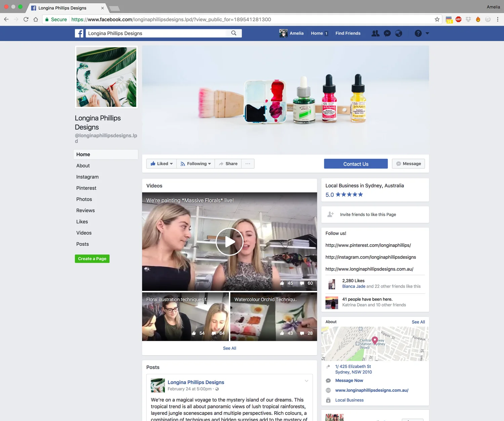Open the pinterest.com/longinaphillips link
The image size is (504, 421).
pos(368,245)
